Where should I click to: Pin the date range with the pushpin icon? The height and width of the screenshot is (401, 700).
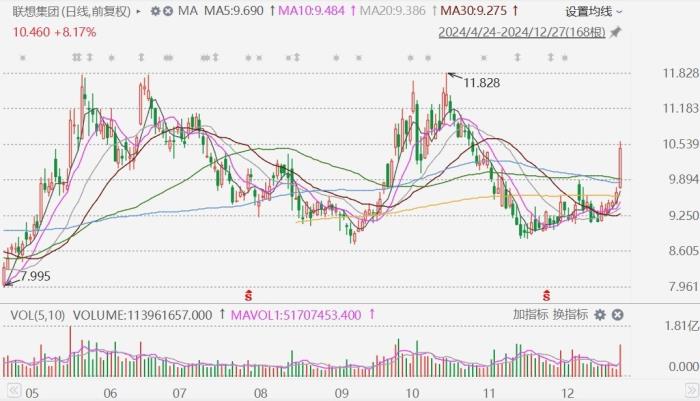pyautogui.click(x=616, y=33)
